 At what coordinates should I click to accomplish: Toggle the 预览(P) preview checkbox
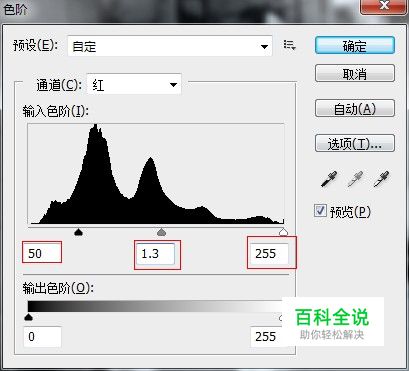point(320,211)
